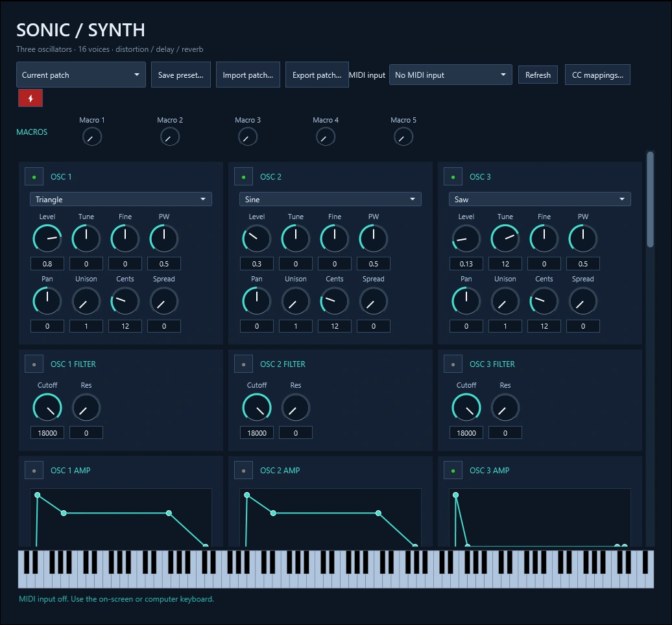The height and width of the screenshot is (625, 672).
Task: Click the OSC 2 Level knob
Action: (257, 239)
